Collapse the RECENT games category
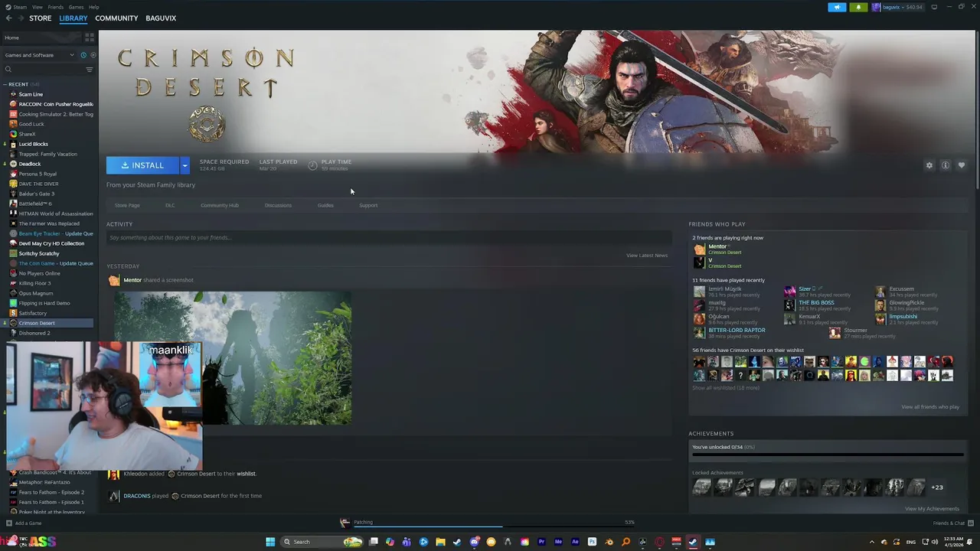The image size is (980, 551). click(5, 84)
